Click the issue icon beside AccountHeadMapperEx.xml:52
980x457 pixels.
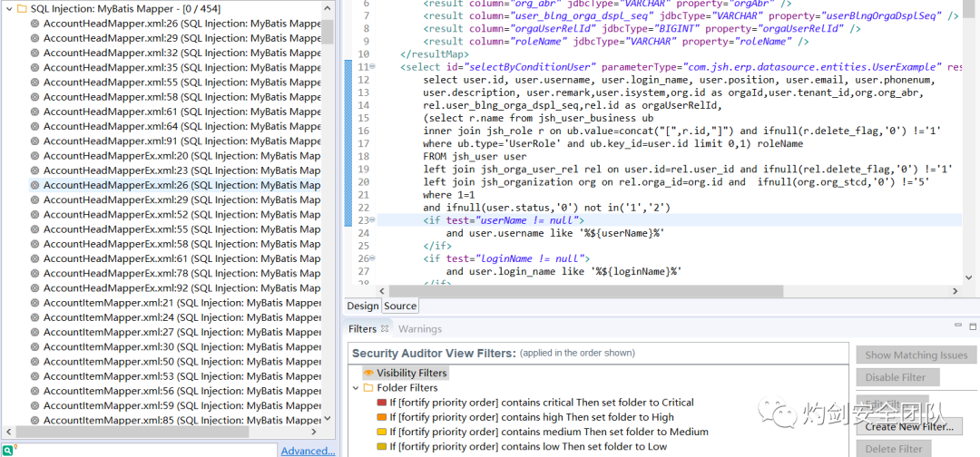click(x=35, y=214)
